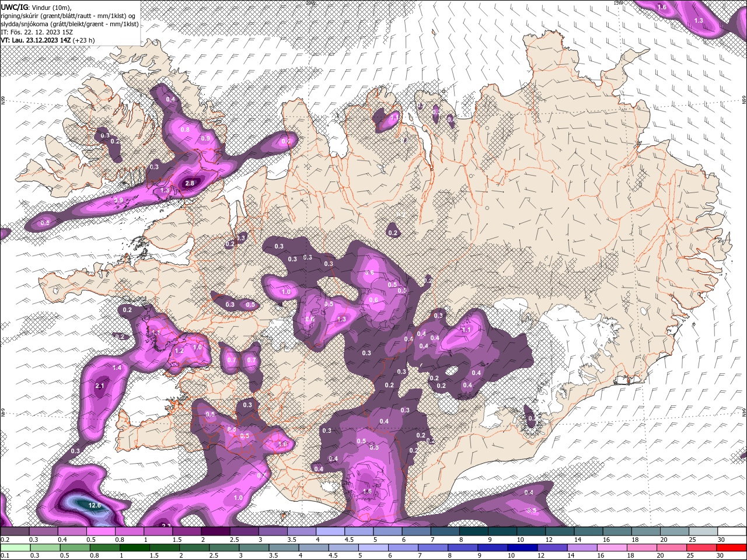The width and height of the screenshot is (747, 560).
Task: Pick top-row legend swatch starting at 6
Action: 416,531
